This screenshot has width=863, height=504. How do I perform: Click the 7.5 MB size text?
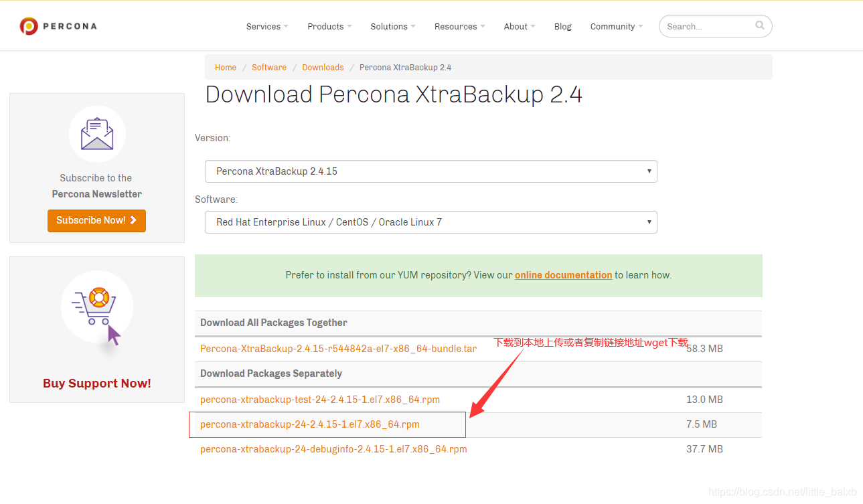pos(702,424)
